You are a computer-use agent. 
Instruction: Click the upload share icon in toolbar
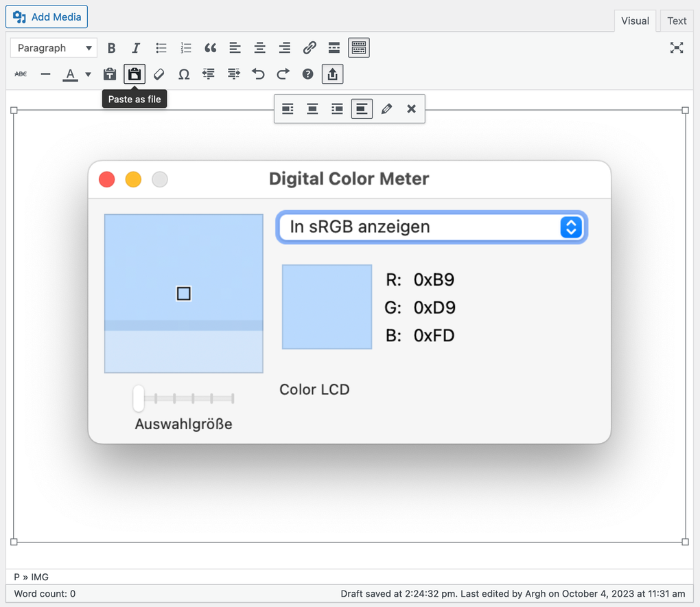click(x=333, y=74)
